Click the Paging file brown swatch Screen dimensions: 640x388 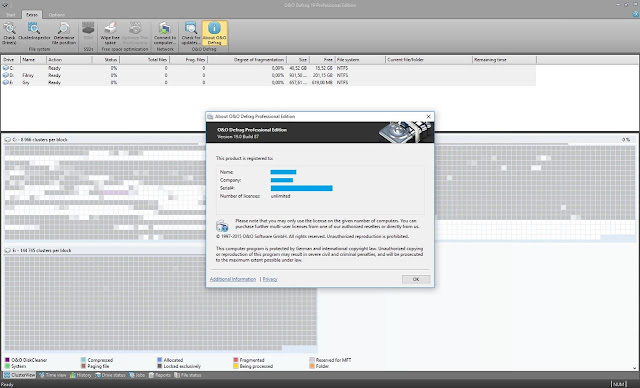83,366
